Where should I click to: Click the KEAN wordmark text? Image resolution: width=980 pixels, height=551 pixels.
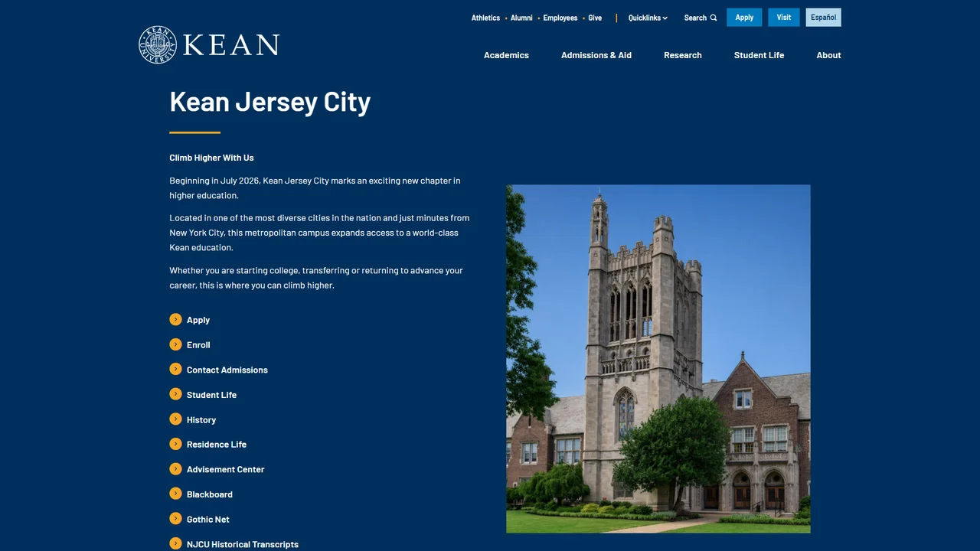231,45
